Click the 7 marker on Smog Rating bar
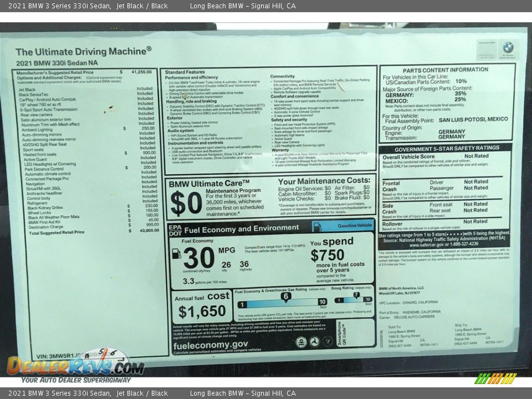The height and width of the screenshot is (399, 532). (356, 295)
